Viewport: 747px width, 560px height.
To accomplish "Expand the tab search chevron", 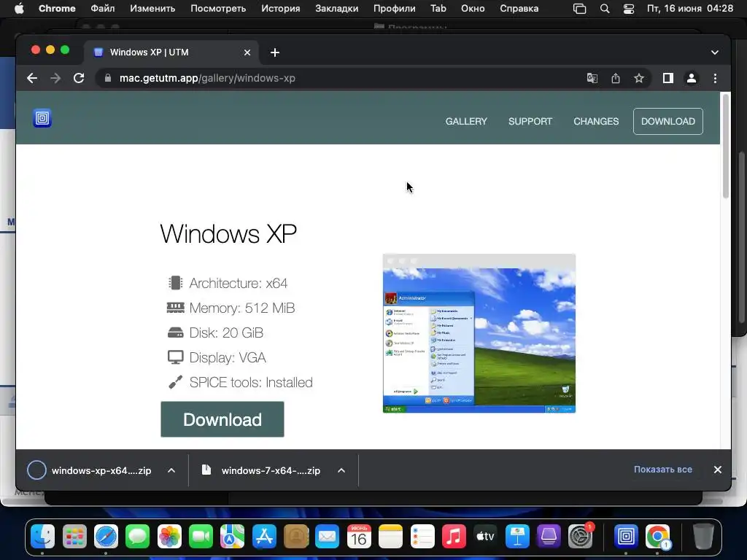I will tap(715, 52).
